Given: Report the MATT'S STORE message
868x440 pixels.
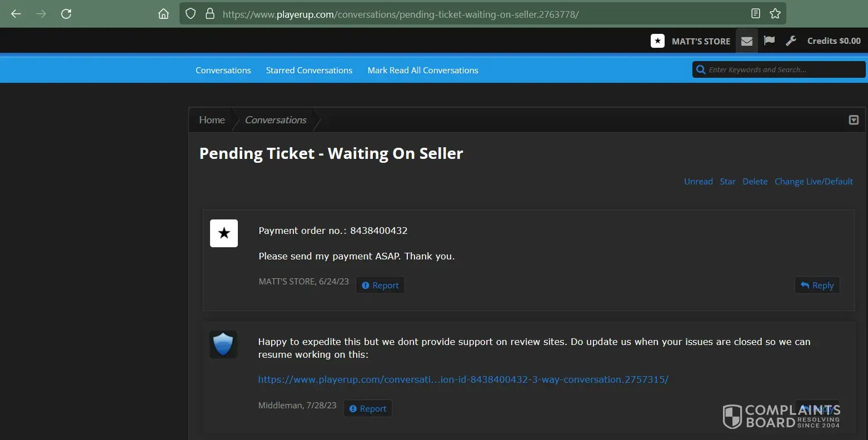Looking at the screenshot, I should tap(380, 285).
